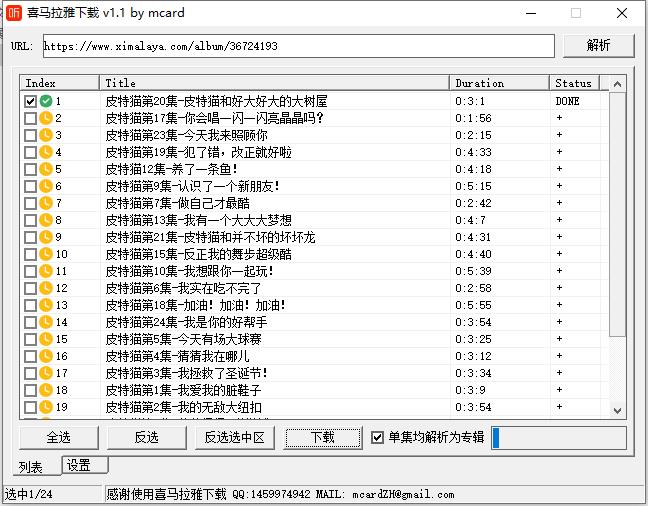Sort by the Duration column header
The image size is (648, 506).
(500, 83)
